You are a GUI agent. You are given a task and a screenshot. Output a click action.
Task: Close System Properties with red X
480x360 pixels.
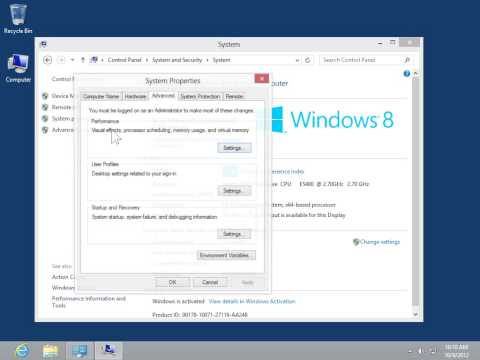262,79
